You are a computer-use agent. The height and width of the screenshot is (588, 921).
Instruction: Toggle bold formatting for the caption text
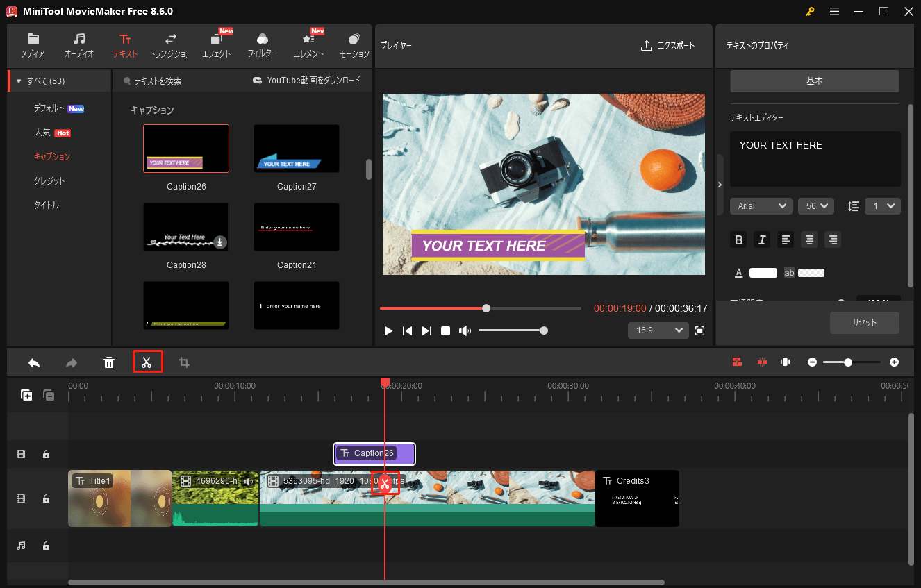coord(738,240)
